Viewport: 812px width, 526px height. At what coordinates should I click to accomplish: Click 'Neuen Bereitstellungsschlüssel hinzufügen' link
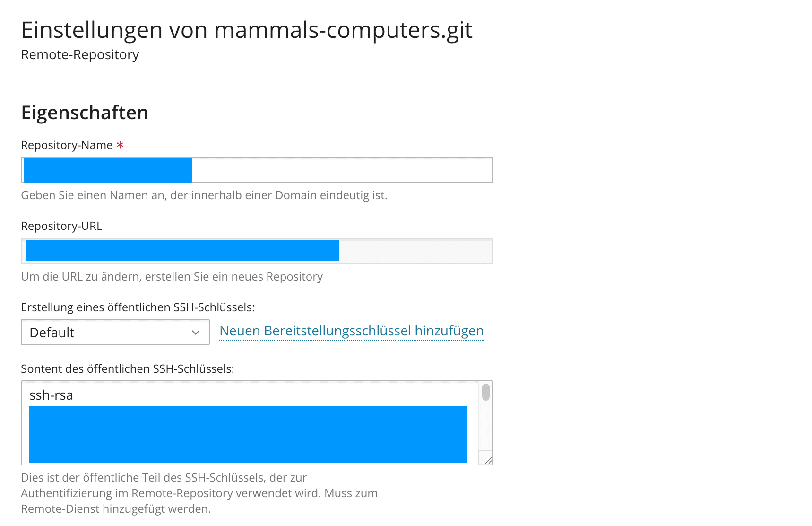click(351, 331)
